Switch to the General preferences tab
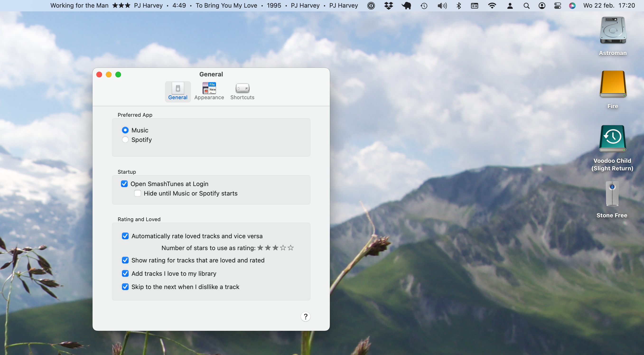Image resolution: width=644 pixels, height=355 pixels. pyautogui.click(x=178, y=92)
